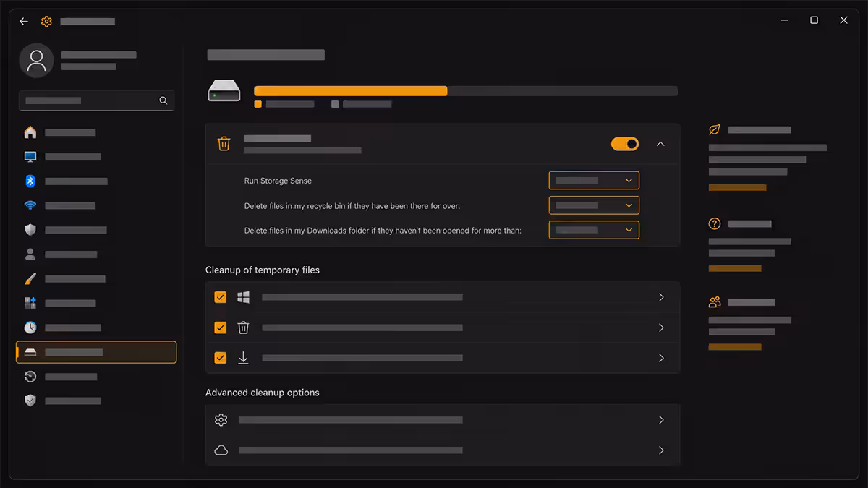Click the magnifier icon in search box
868x488 pixels.
tap(163, 100)
